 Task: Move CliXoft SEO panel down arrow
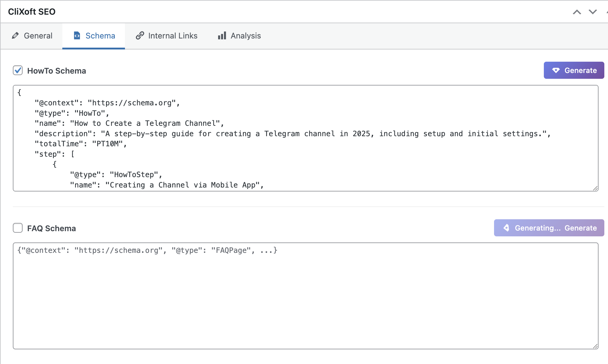tap(593, 12)
